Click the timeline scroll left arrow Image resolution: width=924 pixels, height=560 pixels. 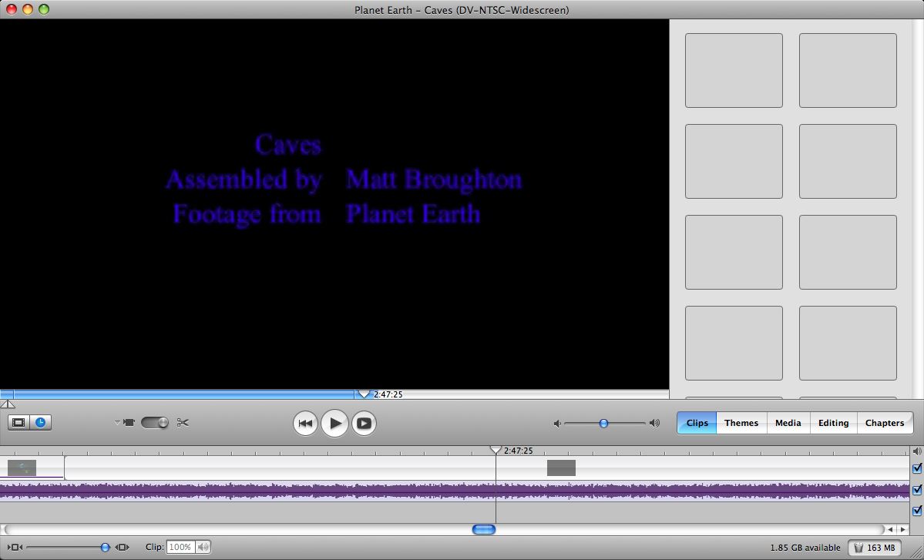(x=890, y=529)
